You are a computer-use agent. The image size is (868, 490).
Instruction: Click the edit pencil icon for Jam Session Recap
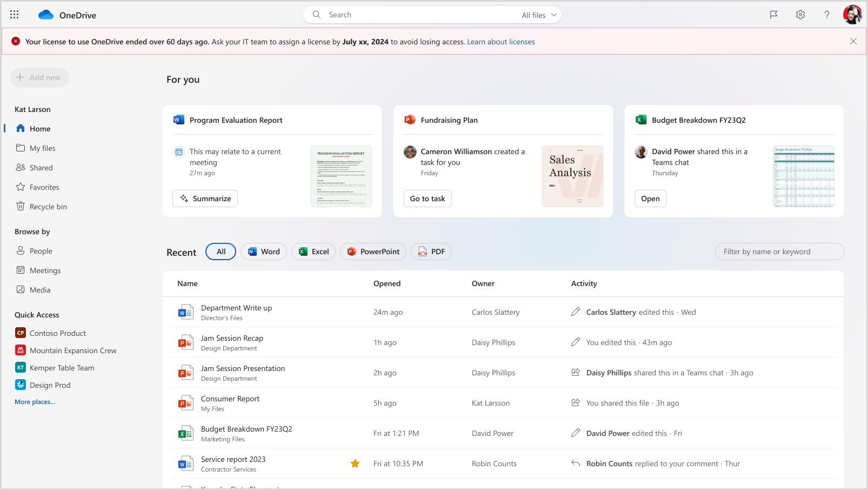pyautogui.click(x=576, y=342)
